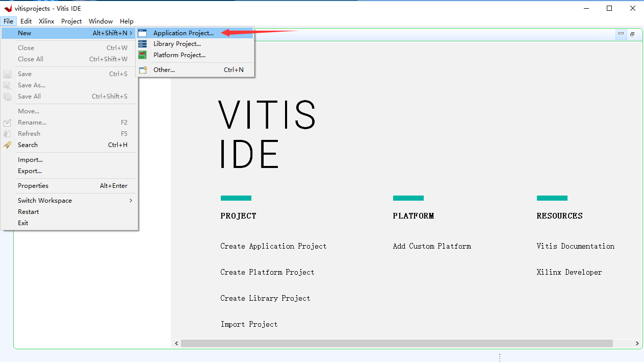Click the Save disk icon in File menu
The image size is (644, 362).
tap(7, 74)
